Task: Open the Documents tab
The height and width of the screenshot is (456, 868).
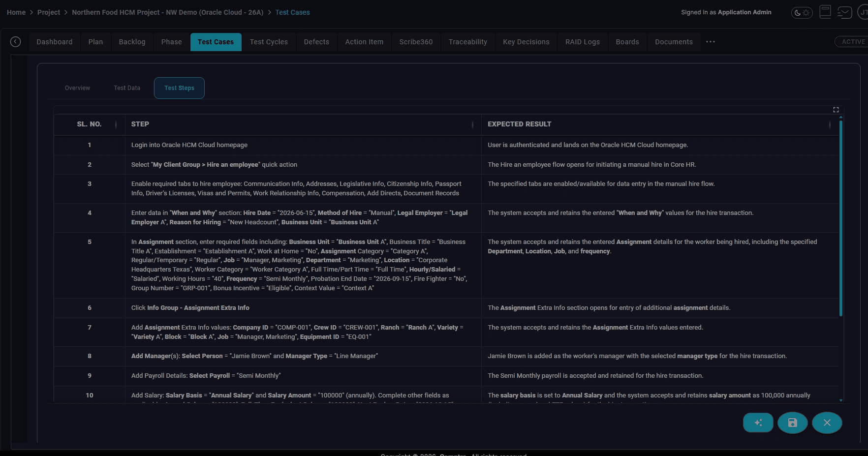Action: 674,42
